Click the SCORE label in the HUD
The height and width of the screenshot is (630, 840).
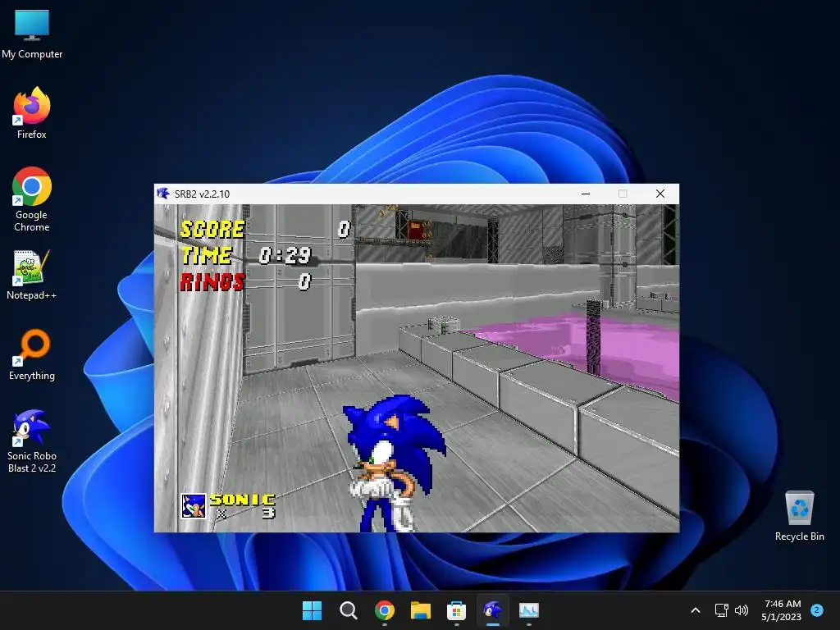click(x=212, y=230)
